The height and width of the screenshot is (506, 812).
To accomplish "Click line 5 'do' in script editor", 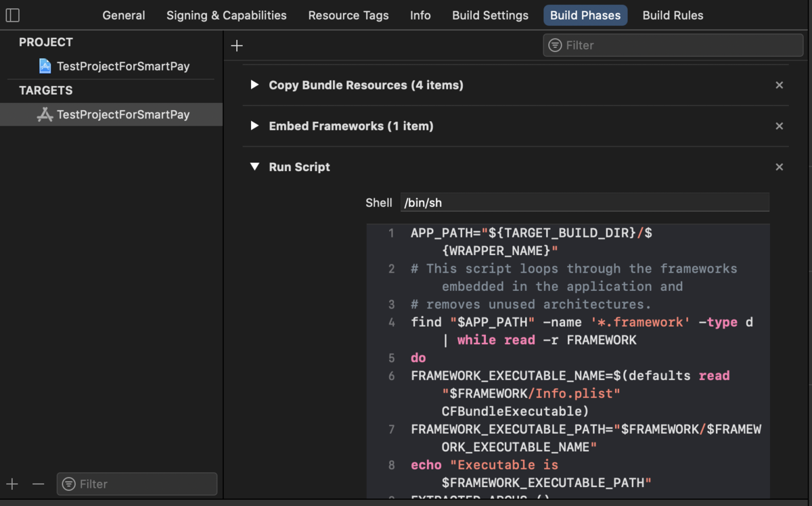I will (x=419, y=358).
